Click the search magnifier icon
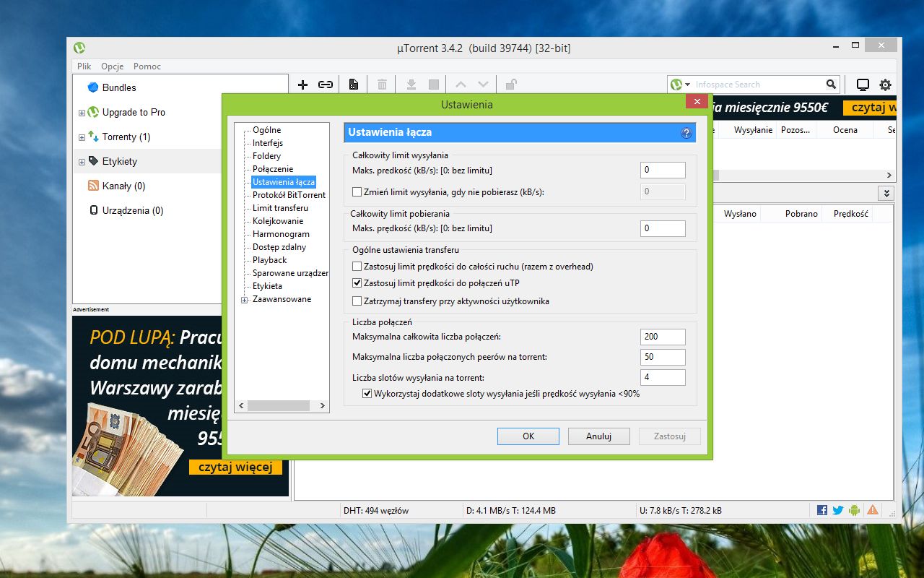 pos(832,85)
